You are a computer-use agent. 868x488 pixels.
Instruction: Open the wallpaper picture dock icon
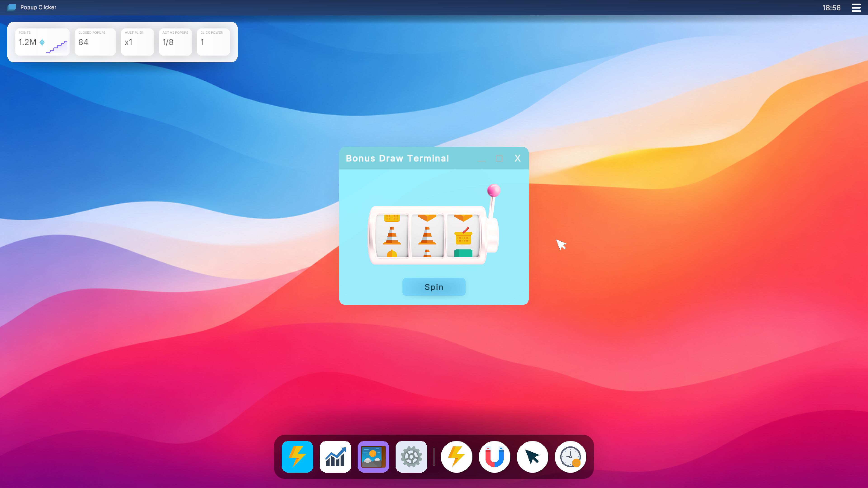pyautogui.click(x=373, y=457)
